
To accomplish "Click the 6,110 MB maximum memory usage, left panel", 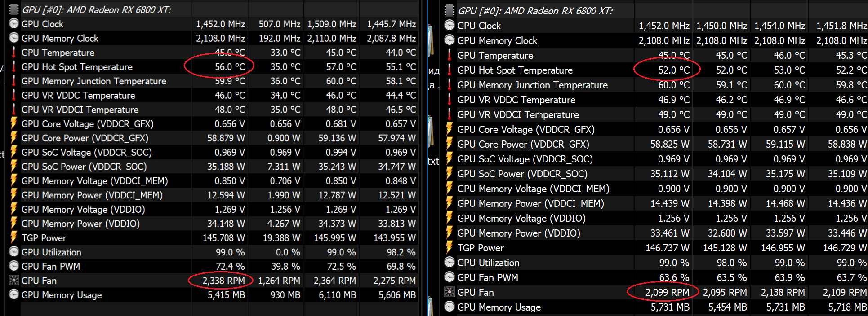I will tap(337, 295).
